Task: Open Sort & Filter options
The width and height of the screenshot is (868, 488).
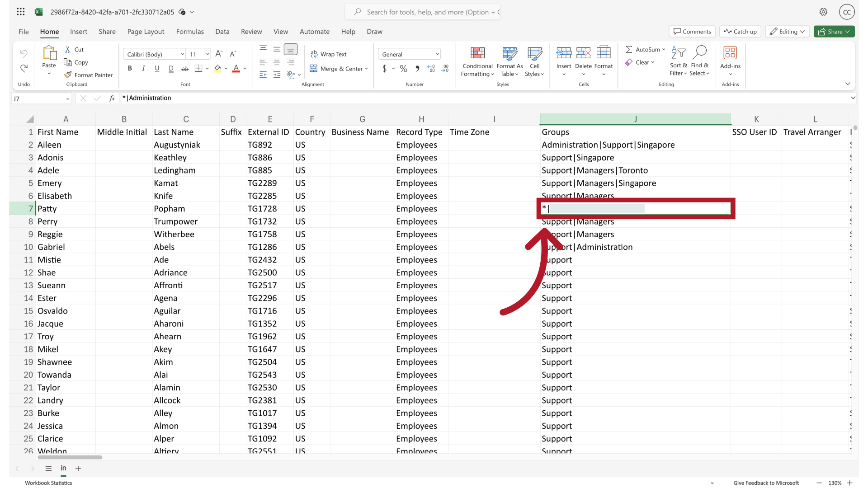Action: [x=678, y=61]
